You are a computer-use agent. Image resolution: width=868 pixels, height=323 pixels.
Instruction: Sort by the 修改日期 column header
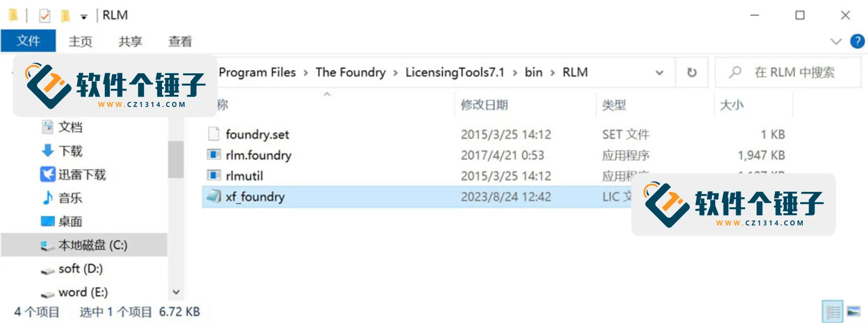484,105
